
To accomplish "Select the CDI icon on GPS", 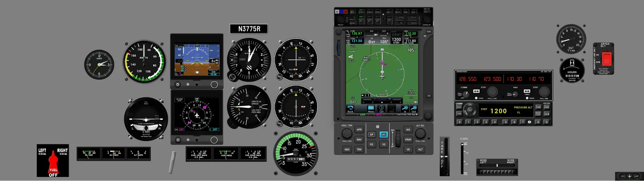I will [x=381, y=109].
